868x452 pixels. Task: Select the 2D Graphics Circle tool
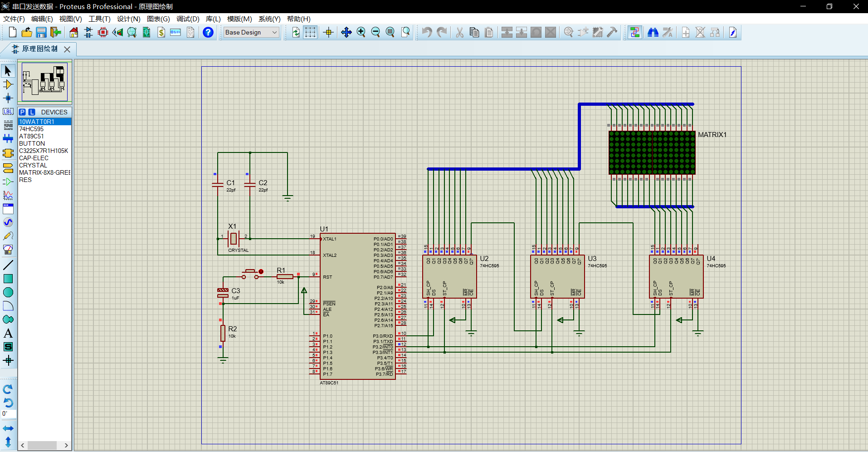coord(8,292)
